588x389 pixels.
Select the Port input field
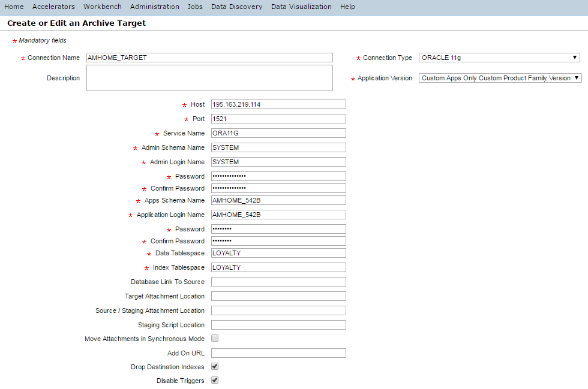278,119
